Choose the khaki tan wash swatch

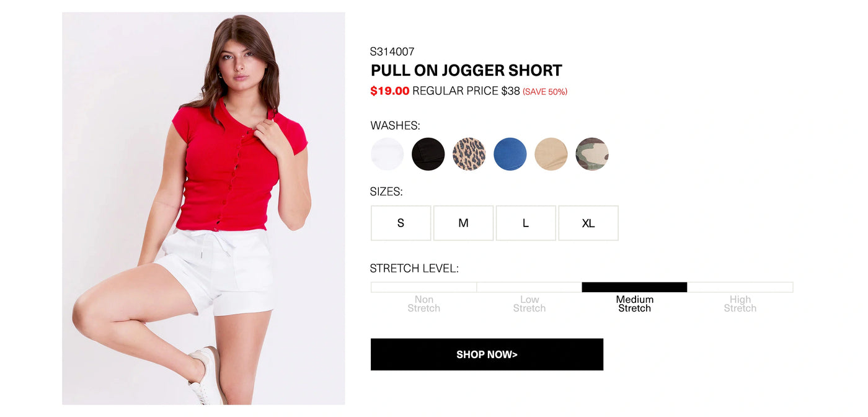[x=551, y=154]
